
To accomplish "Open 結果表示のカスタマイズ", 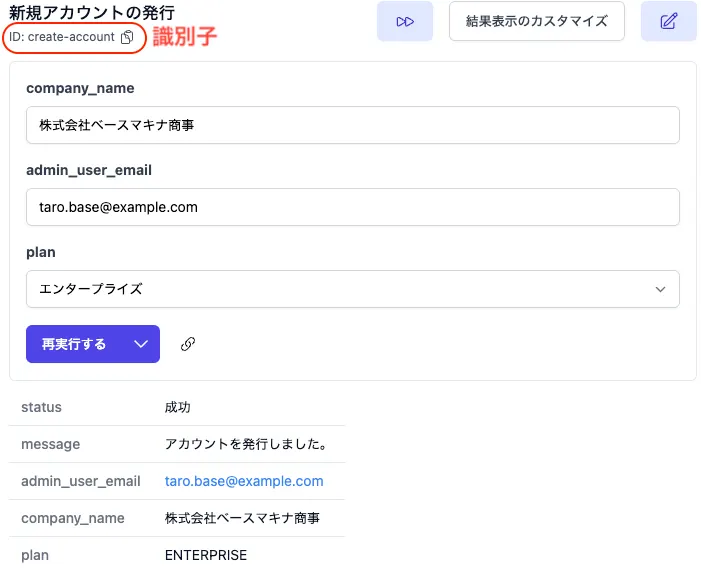I will coord(536,21).
